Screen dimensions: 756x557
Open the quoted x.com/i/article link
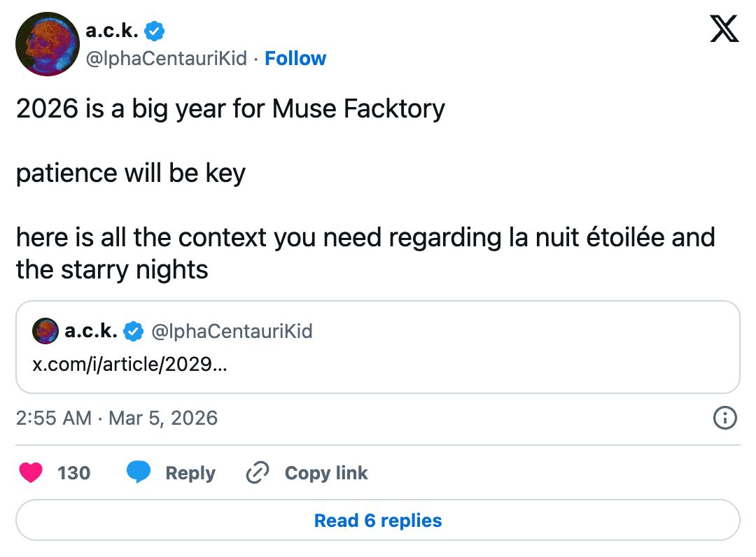(x=130, y=365)
